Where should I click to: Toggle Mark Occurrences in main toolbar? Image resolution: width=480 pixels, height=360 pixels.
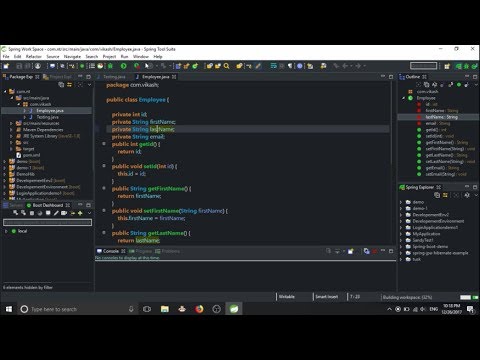click(258, 66)
